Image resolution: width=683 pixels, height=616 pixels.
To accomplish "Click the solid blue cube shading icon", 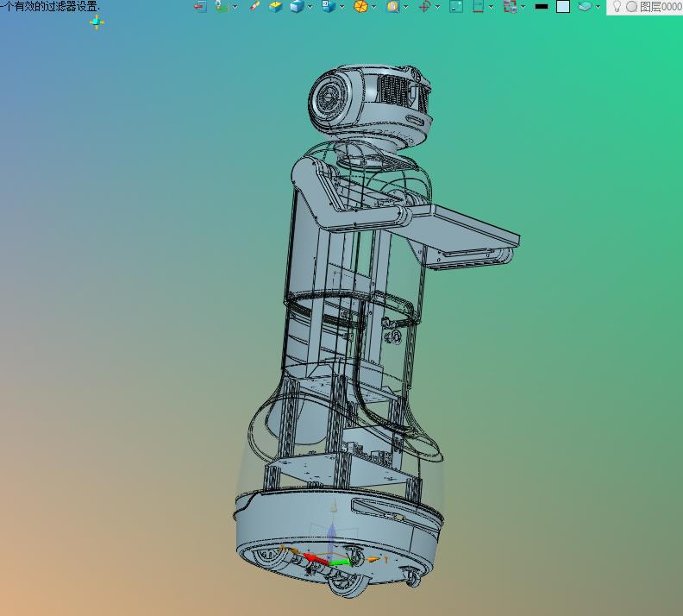I will (297, 7).
